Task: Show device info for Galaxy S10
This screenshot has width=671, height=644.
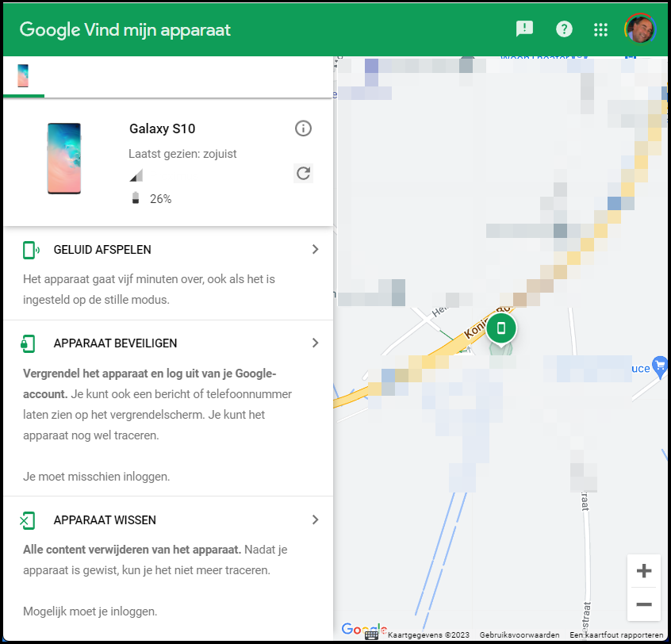Action: (304, 128)
